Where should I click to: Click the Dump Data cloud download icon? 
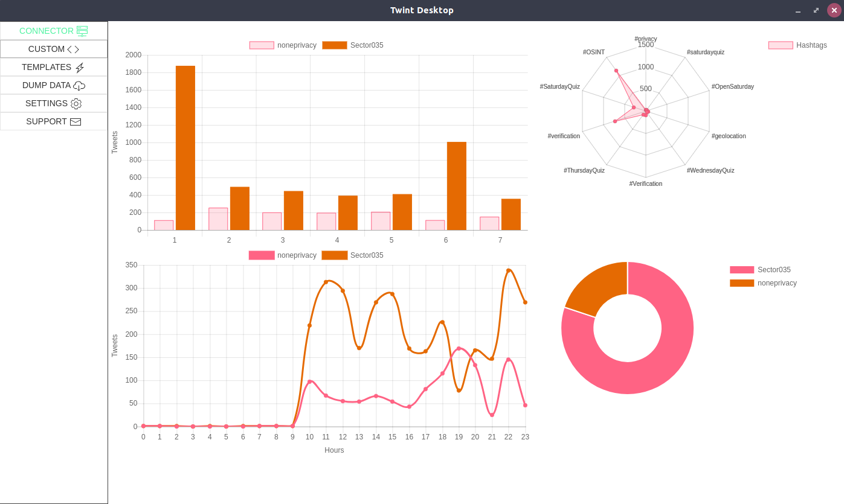point(79,86)
